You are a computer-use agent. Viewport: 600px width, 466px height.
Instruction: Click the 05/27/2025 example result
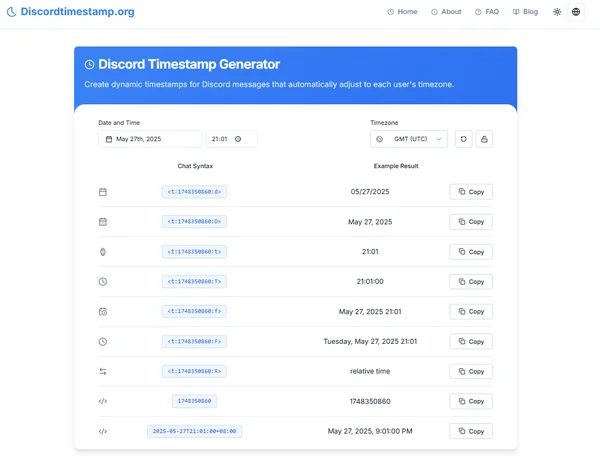coord(370,192)
